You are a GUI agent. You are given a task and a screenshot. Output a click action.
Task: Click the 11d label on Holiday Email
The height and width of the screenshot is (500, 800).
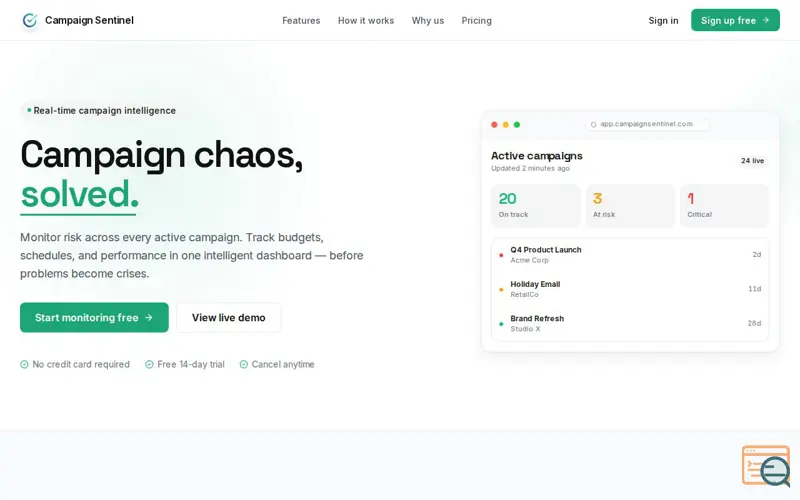(x=755, y=289)
